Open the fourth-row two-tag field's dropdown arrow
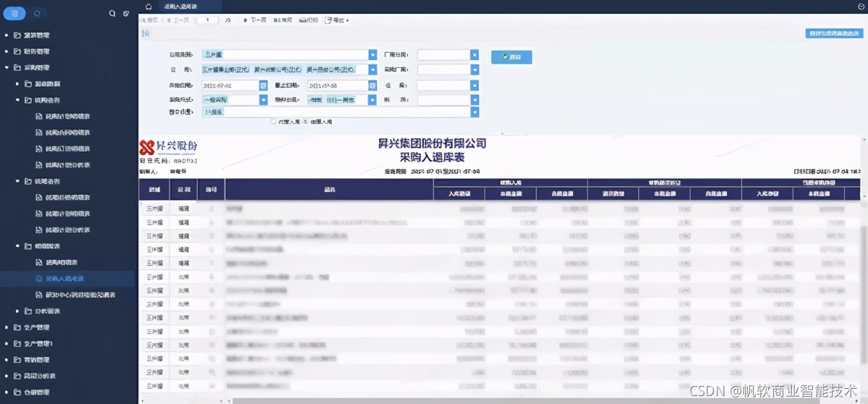The width and height of the screenshot is (868, 404). click(372, 100)
